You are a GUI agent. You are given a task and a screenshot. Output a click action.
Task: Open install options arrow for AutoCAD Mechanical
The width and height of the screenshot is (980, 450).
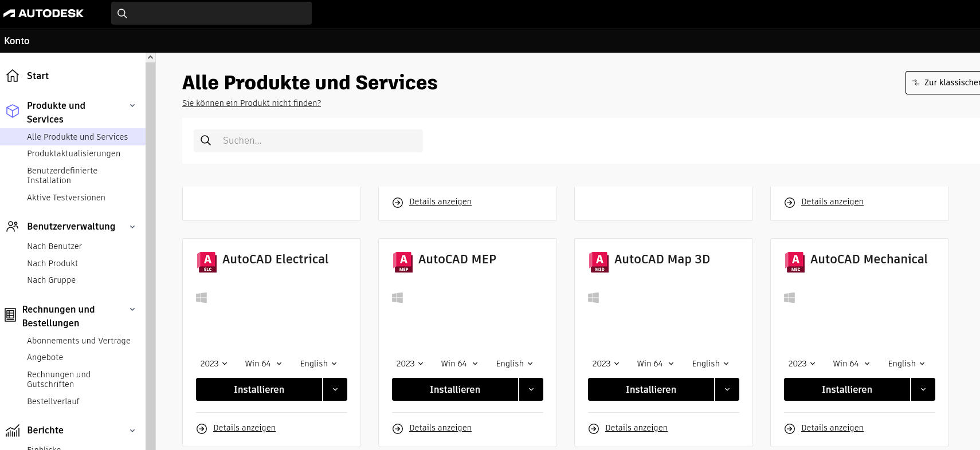pos(923,389)
